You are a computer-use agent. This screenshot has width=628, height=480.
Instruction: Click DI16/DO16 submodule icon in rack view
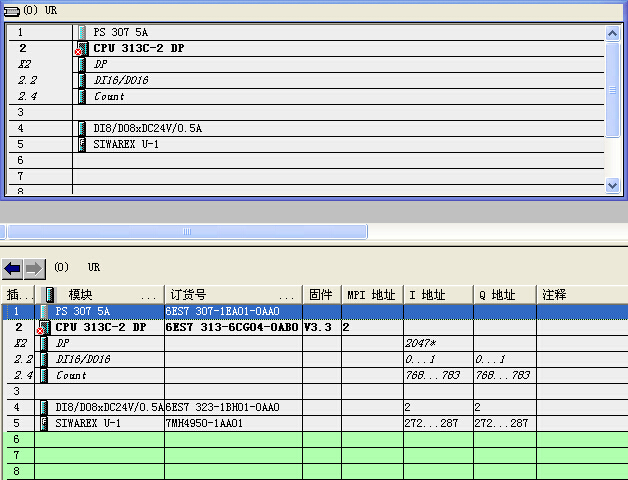coord(82,80)
